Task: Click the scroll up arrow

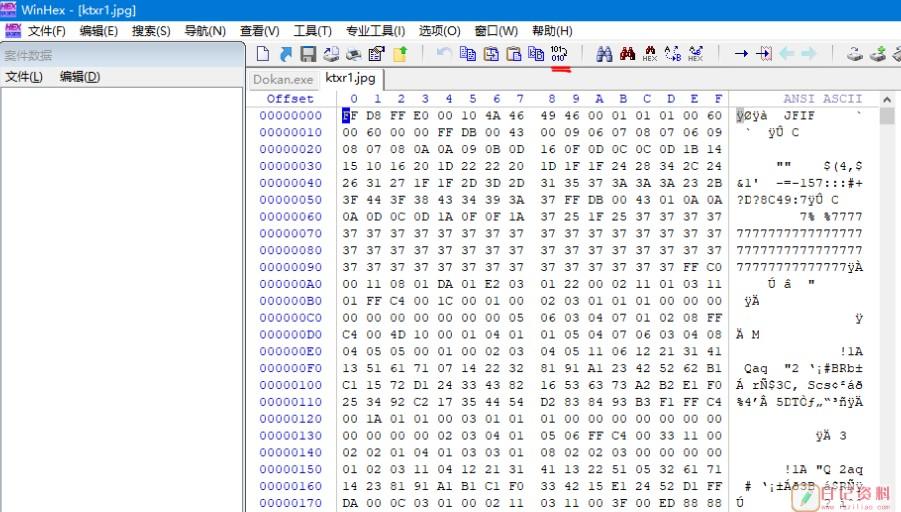Action: pyautogui.click(x=887, y=99)
